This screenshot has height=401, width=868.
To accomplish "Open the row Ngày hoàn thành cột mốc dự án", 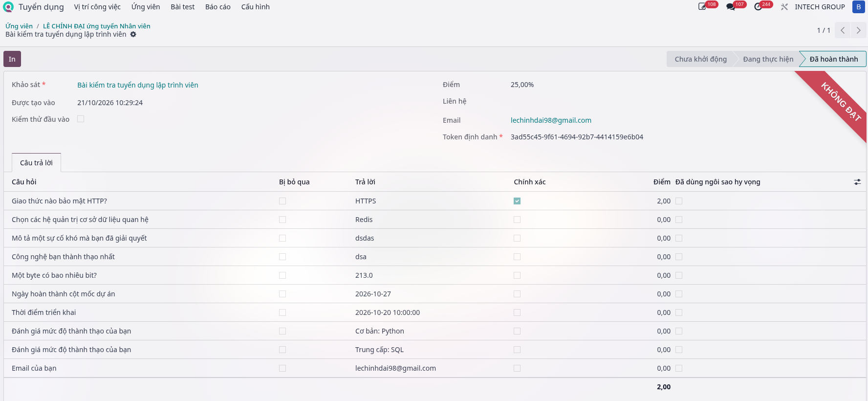I will click(x=435, y=294).
